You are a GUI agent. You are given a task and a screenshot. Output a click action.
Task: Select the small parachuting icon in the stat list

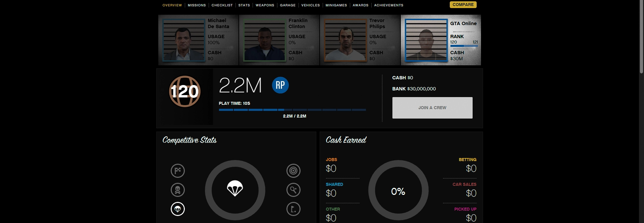click(178, 209)
